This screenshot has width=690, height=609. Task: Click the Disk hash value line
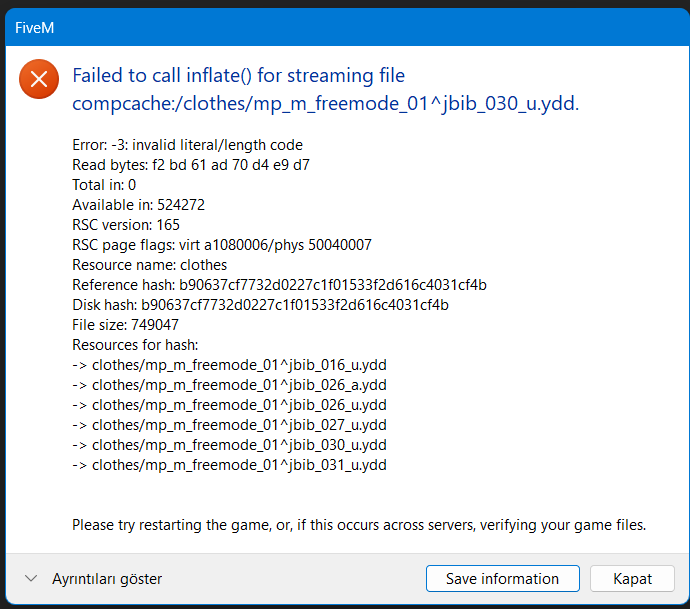click(x=260, y=305)
